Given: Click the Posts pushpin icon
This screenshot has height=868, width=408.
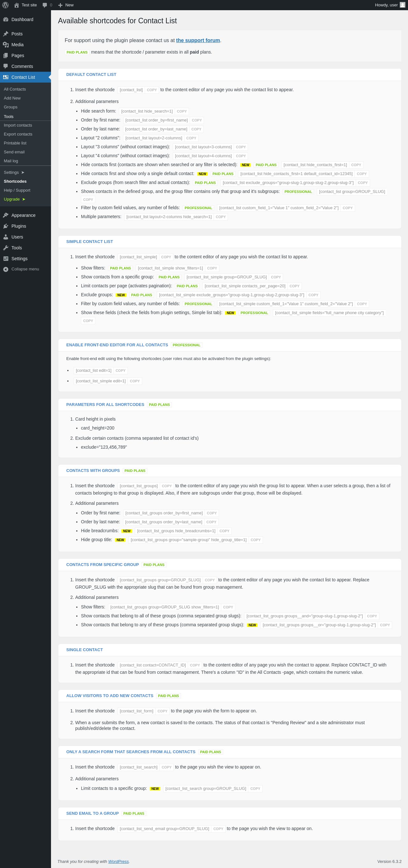Looking at the screenshot, I should pyautogui.click(x=6, y=34).
